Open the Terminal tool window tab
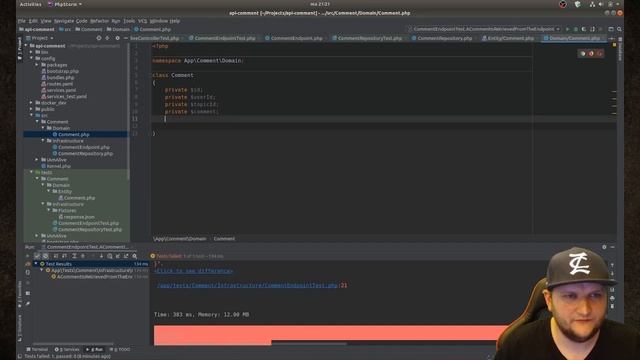Screen dimensions: 640x360 (37, 349)
